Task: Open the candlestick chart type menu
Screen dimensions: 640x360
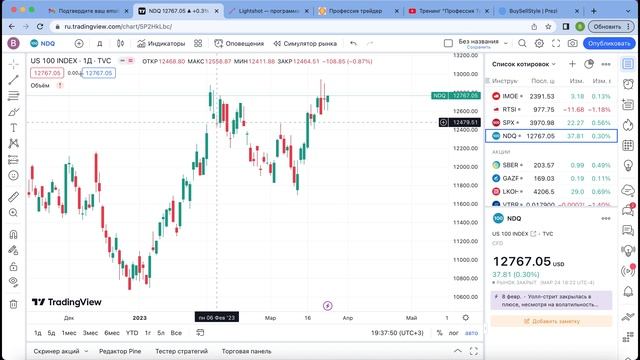Action: pos(120,43)
